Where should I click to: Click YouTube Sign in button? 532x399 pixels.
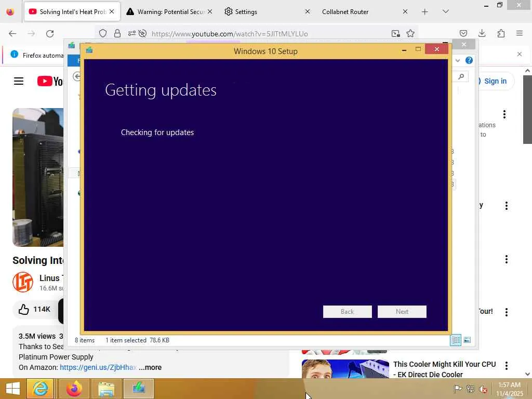coord(495,81)
